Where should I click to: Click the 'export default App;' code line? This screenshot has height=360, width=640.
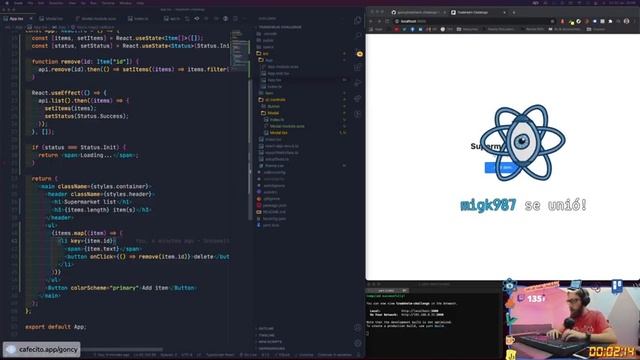tap(56, 327)
